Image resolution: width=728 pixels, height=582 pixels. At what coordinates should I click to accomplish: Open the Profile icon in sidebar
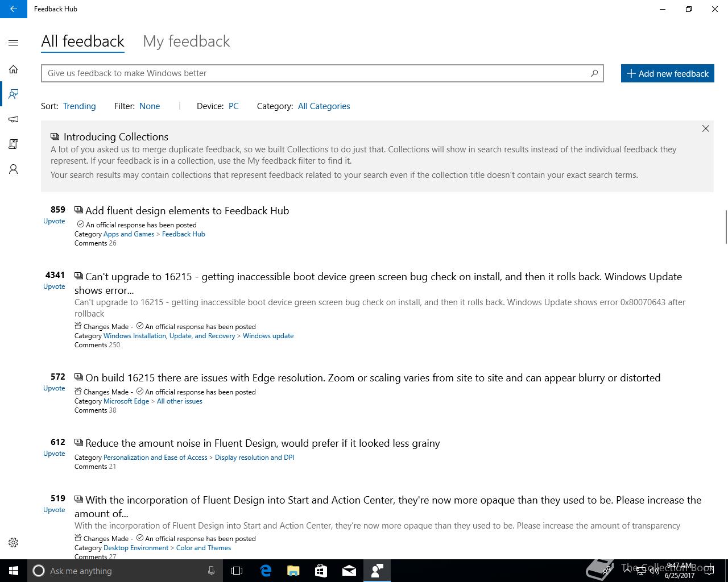(x=14, y=169)
